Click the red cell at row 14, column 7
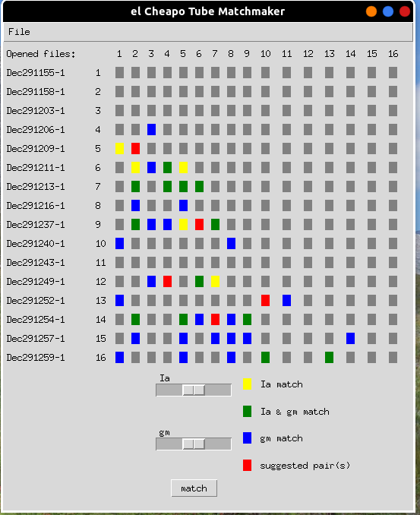 [215, 319]
